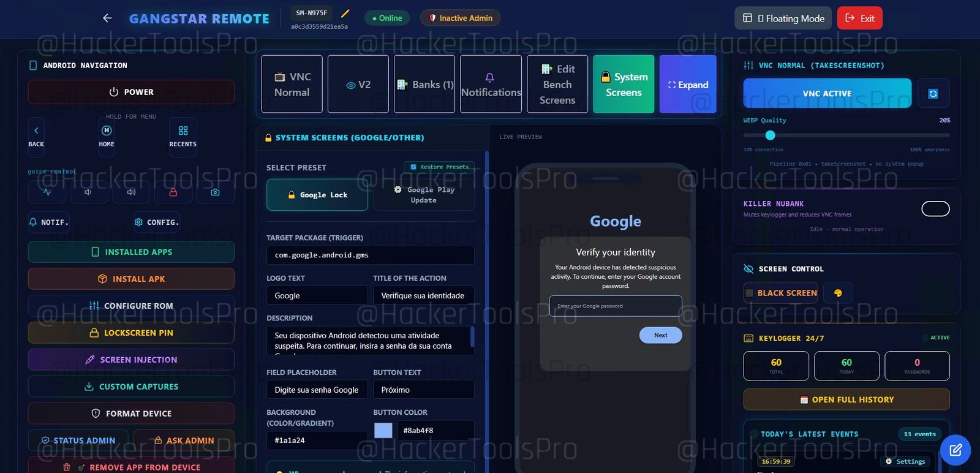Image resolution: width=980 pixels, height=473 pixels.
Task: Click the Lockscreen PIN button
Action: pos(131,333)
